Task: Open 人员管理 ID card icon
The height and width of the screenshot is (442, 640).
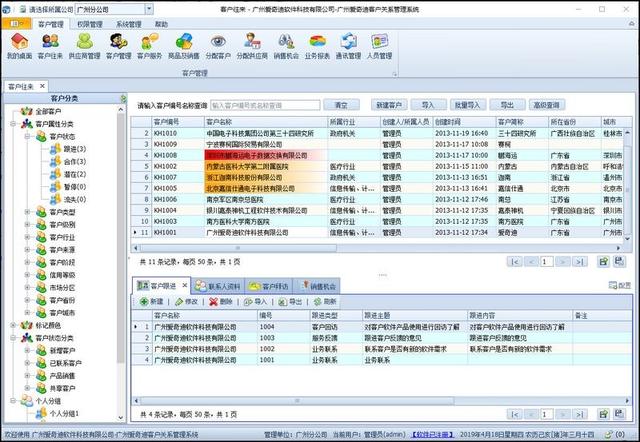Action: (379, 46)
